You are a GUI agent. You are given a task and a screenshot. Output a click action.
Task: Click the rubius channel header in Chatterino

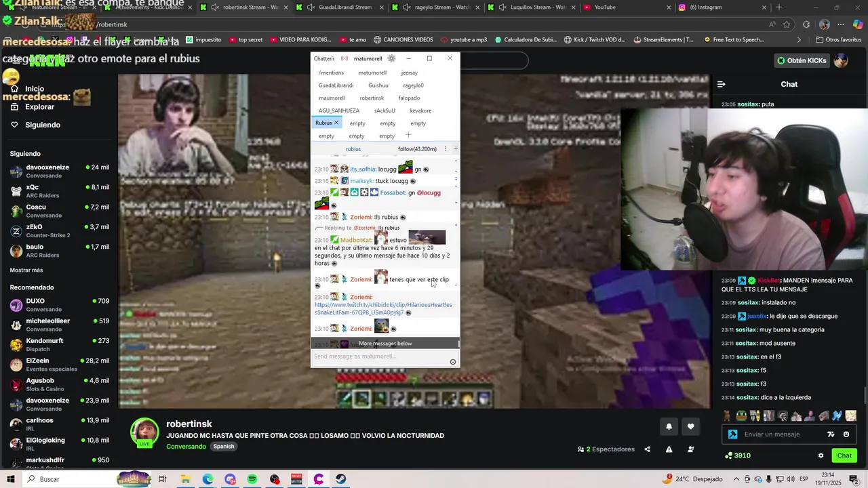pos(353,149)
